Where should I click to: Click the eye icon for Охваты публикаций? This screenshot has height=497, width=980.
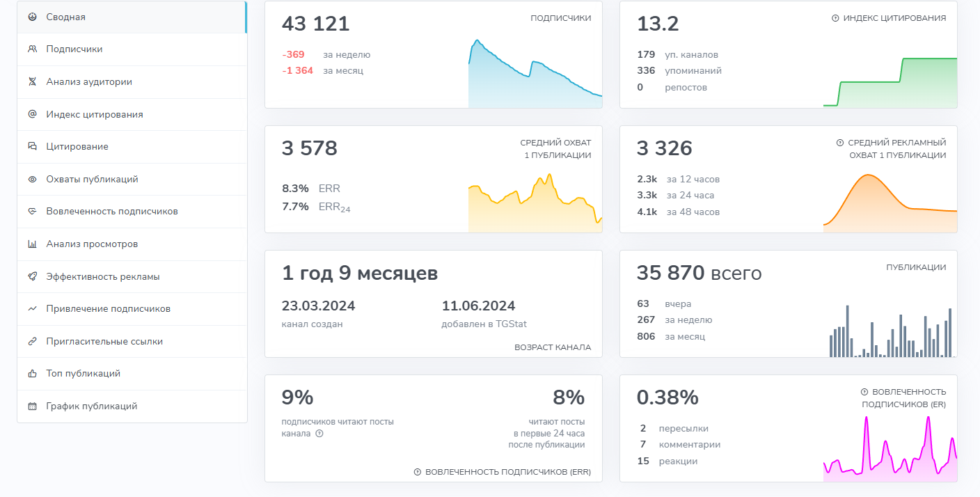(31, 179)
